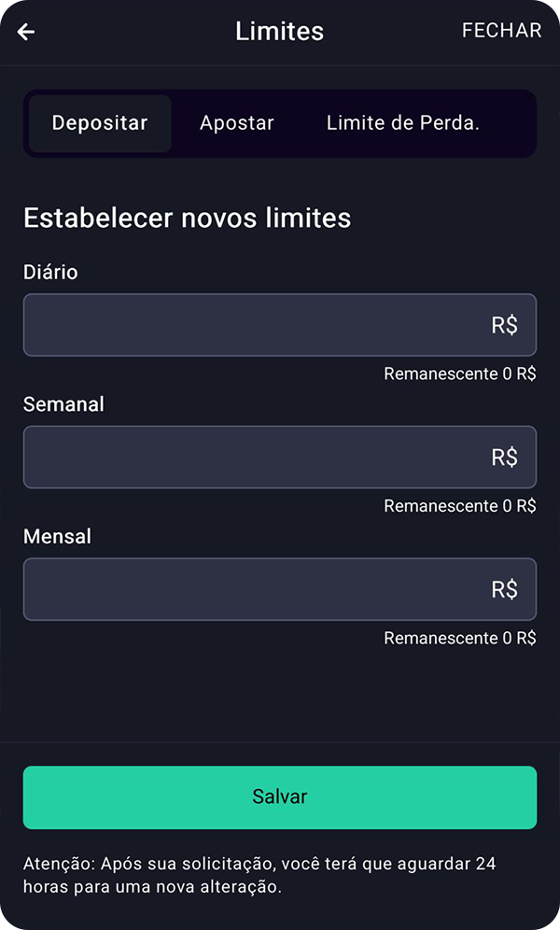Tap the R$ symbol in Semanal field
560x930 pixels.
pos(504,458)
